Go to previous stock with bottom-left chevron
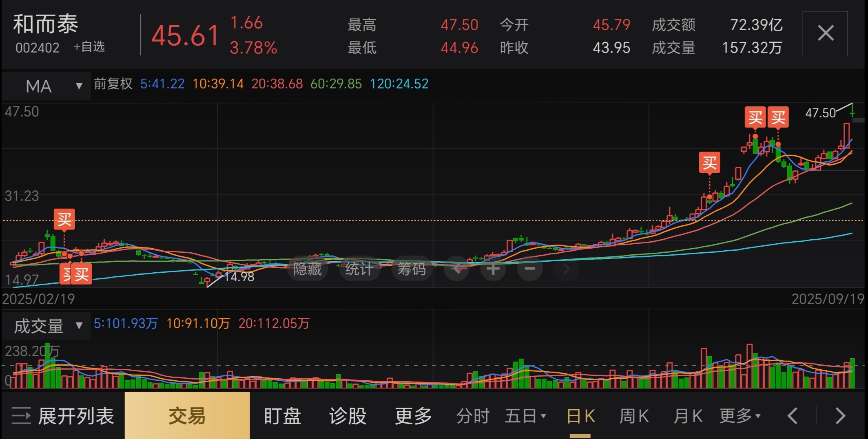The width and height of the screenshot is (868, 439). (x=793, y=416)
